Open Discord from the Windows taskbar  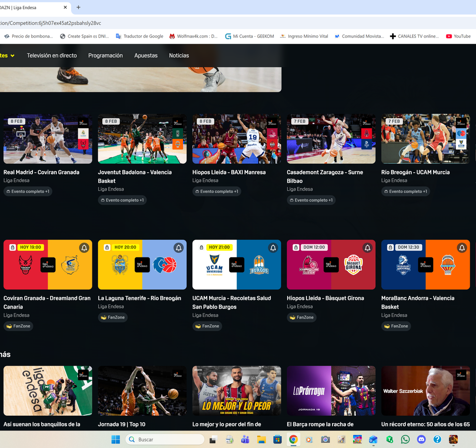(x=421, y=439)
